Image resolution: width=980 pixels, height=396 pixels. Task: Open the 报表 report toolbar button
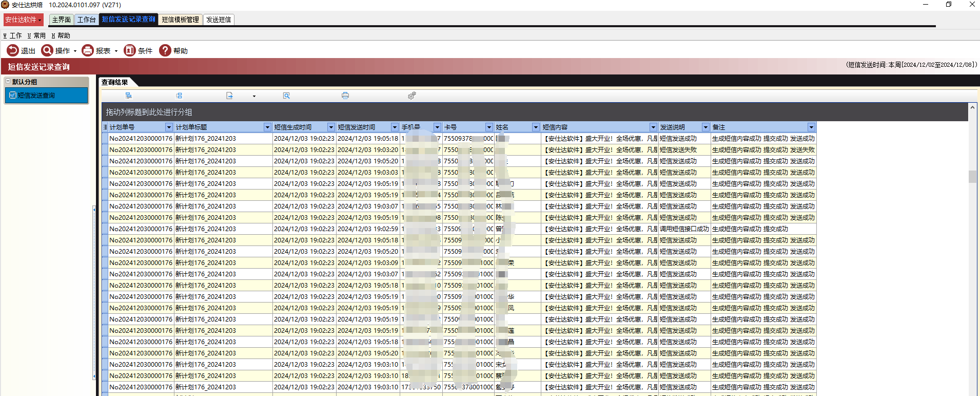pyautogui.click(x=96, y=50)
